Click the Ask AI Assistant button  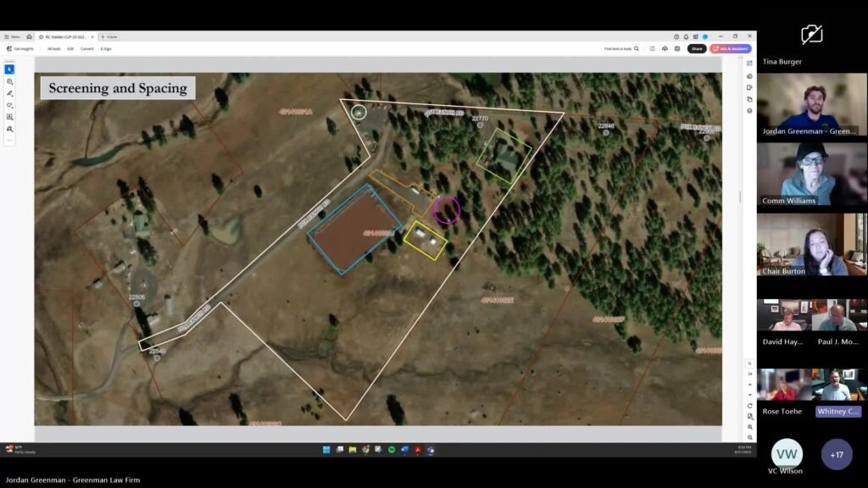click(x=731, y=49)
